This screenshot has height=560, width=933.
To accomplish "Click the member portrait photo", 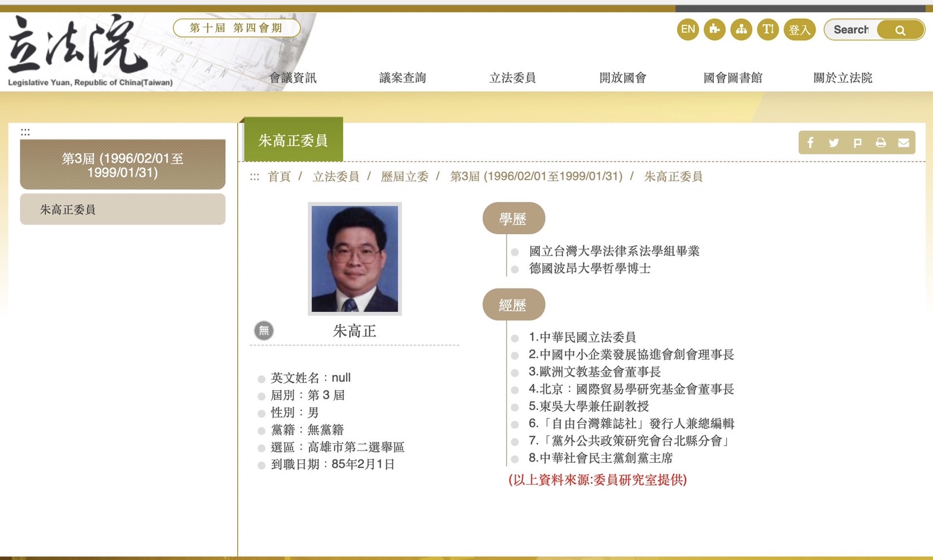I will 355,259.
